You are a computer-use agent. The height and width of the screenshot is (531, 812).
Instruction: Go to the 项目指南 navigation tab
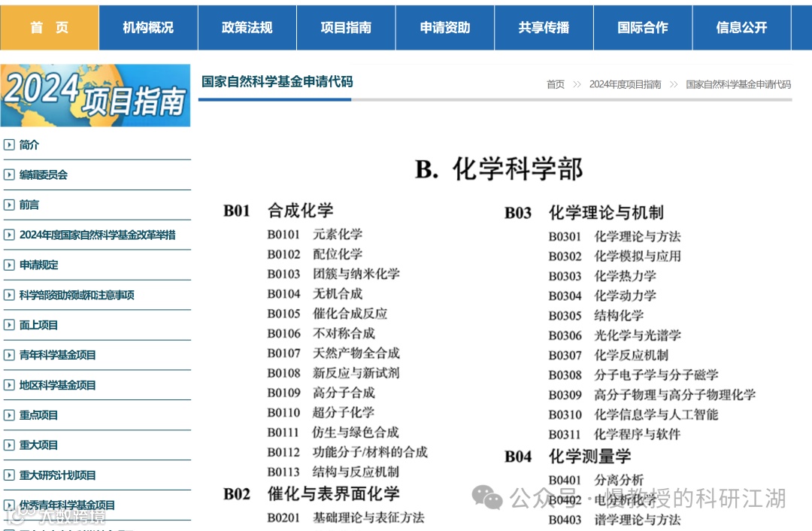point(346,28)
